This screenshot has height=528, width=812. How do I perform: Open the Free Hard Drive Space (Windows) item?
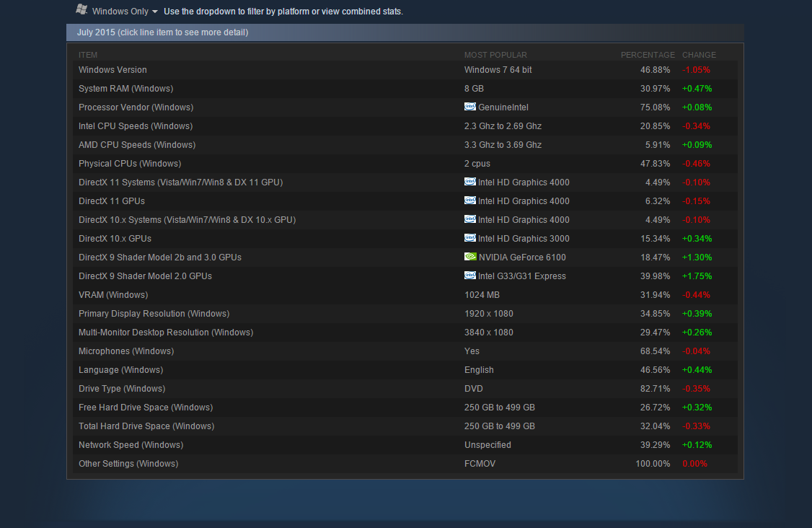[405, 408]
